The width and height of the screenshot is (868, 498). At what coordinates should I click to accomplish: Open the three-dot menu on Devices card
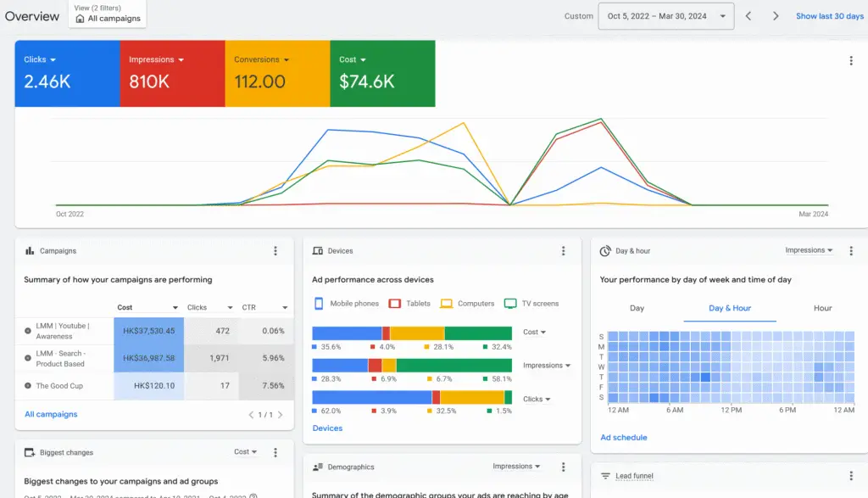pyautogui.click(x=564, y=251)
